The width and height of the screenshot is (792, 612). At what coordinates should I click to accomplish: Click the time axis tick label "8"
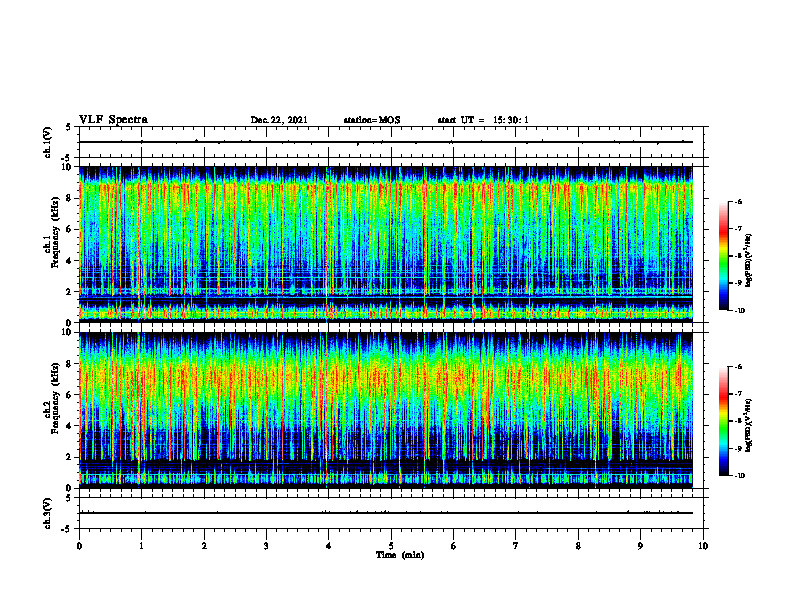(578, 546)
